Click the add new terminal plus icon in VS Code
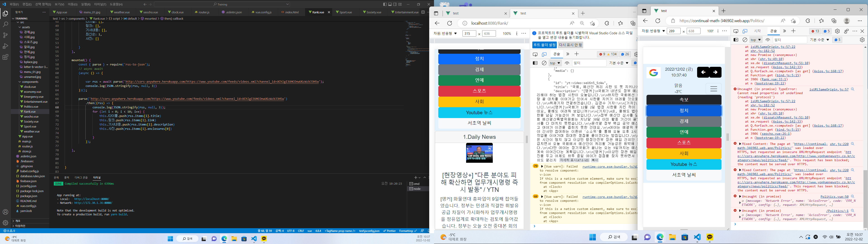This screenshot has height=244, width=868. pyautogui.click(x=416, y=177)
